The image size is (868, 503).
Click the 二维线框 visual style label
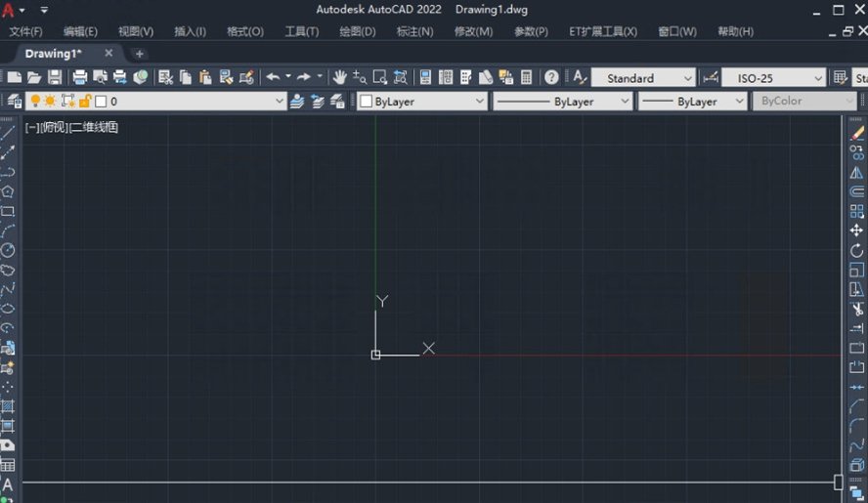(94, 127)
